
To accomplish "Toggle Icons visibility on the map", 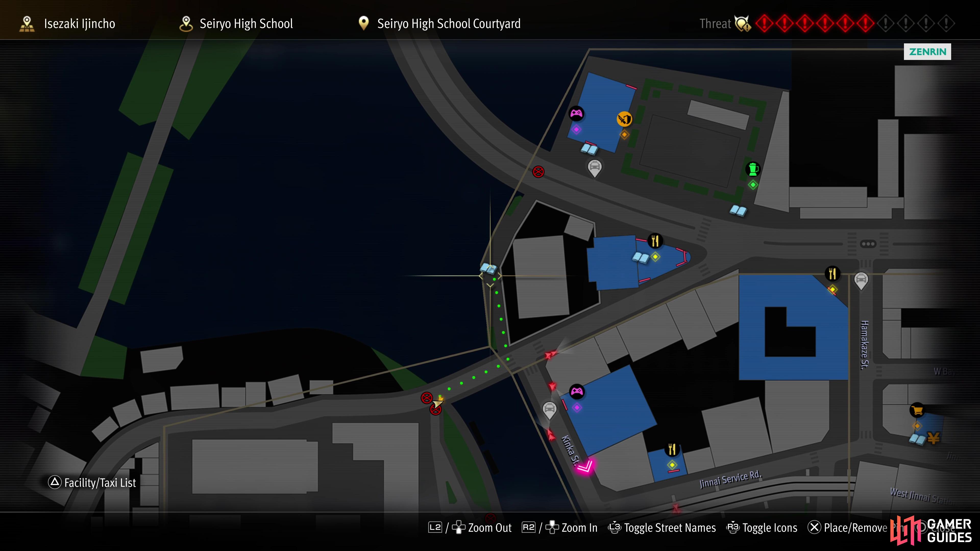I will [x=762, y=528].
